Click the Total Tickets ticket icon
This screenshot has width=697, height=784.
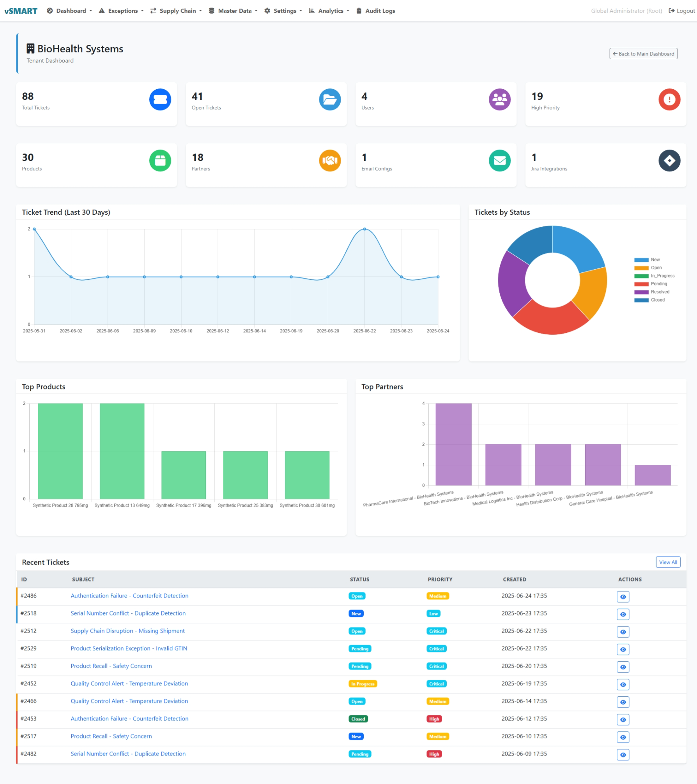pos(160,99)
